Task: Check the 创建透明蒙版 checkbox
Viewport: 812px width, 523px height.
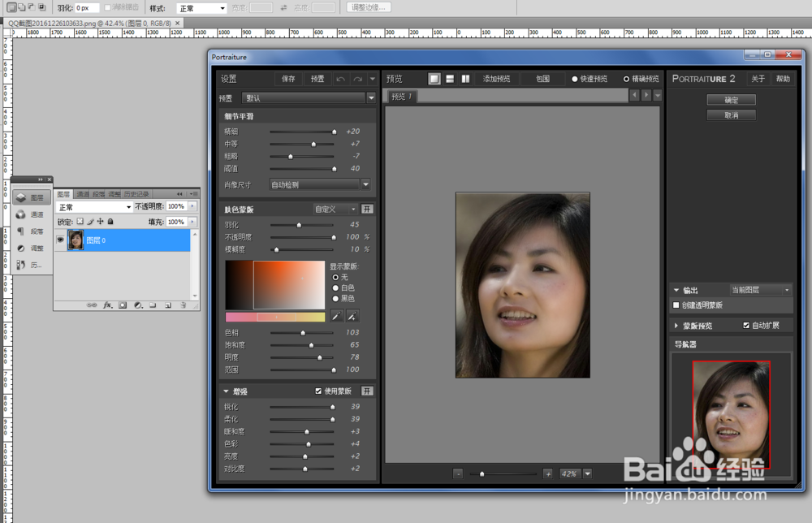Action: pos(676,305)
